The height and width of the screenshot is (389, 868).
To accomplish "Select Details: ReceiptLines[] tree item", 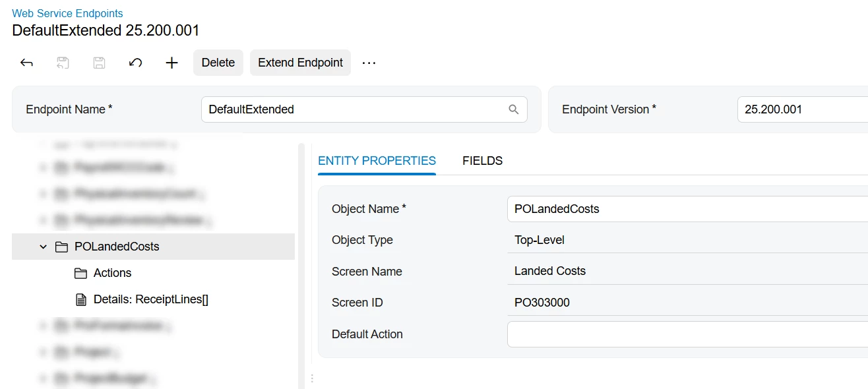I will [150, 299].
